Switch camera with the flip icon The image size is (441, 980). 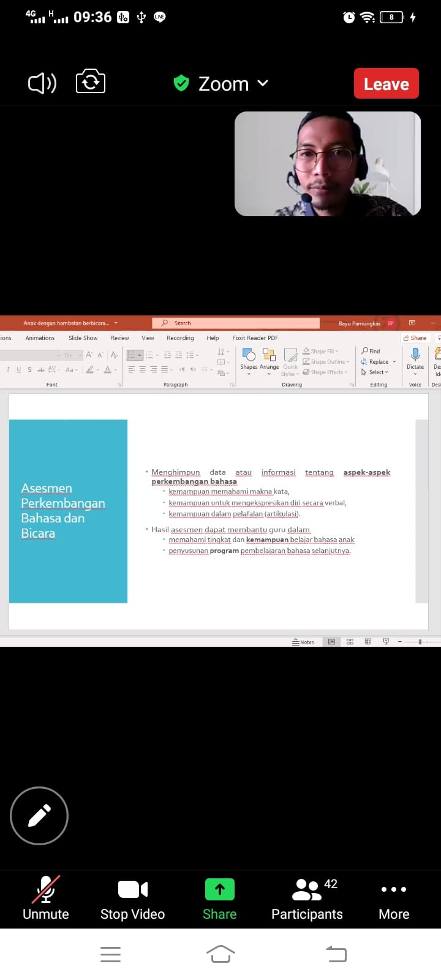pos(91,82)
